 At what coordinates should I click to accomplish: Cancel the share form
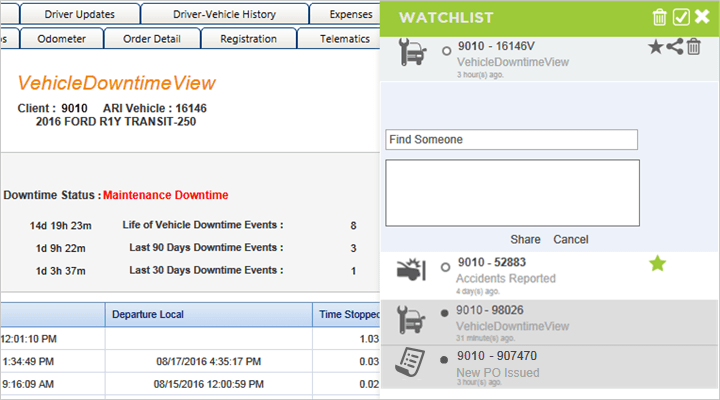[x=571, y=239]
